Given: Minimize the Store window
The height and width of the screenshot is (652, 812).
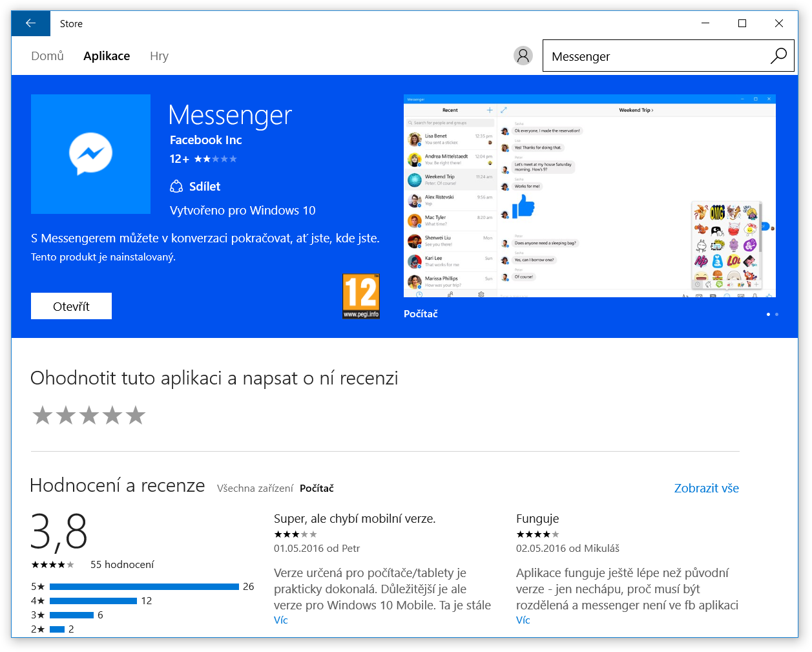Looking at the screenshot, I should point(705,23).
